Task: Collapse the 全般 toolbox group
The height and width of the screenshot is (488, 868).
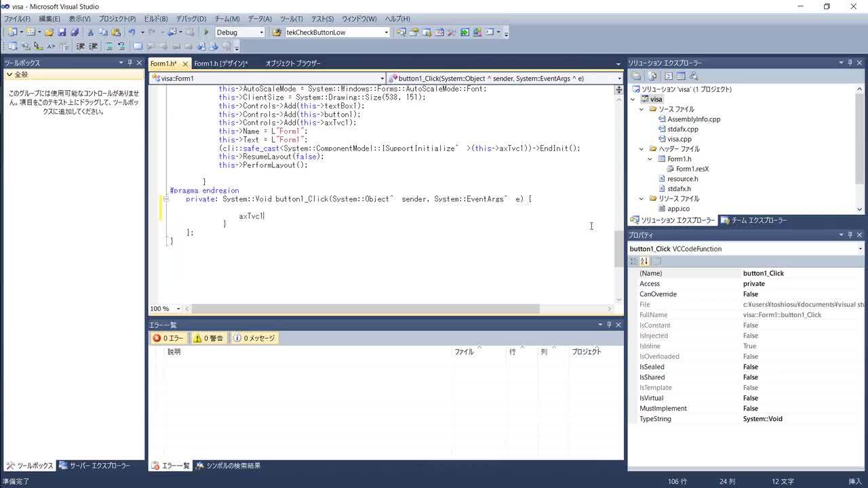Action: [9, 75]
